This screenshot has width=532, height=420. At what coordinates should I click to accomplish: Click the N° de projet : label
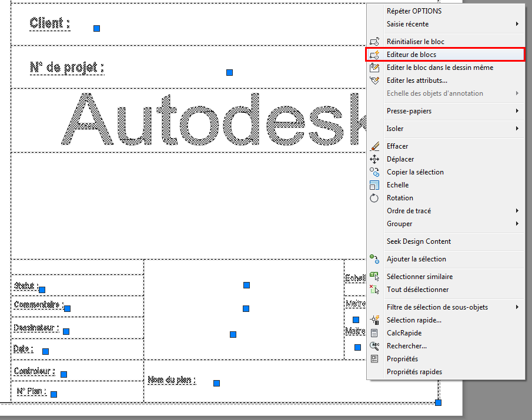[67, 68]
